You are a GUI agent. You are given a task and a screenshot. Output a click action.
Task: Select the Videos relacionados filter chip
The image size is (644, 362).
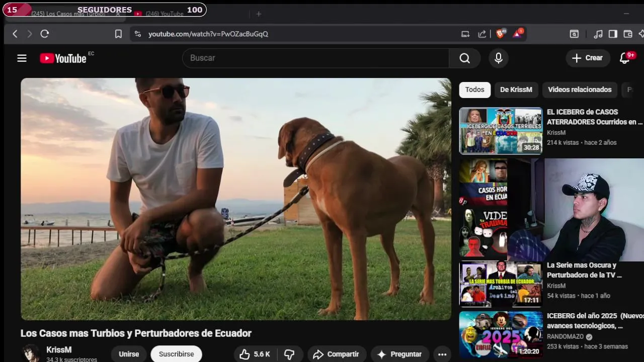click(x=580, y=89)
